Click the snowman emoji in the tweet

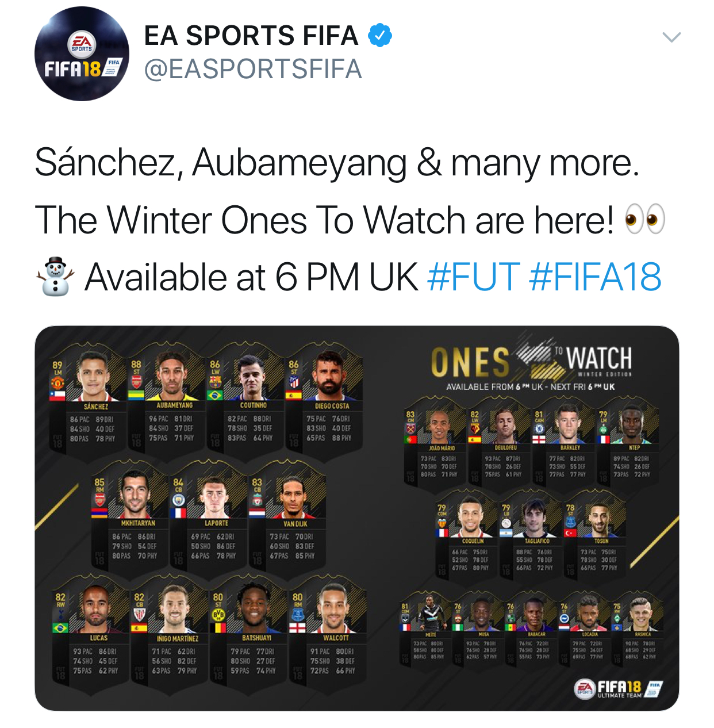(x=55, y=277)
